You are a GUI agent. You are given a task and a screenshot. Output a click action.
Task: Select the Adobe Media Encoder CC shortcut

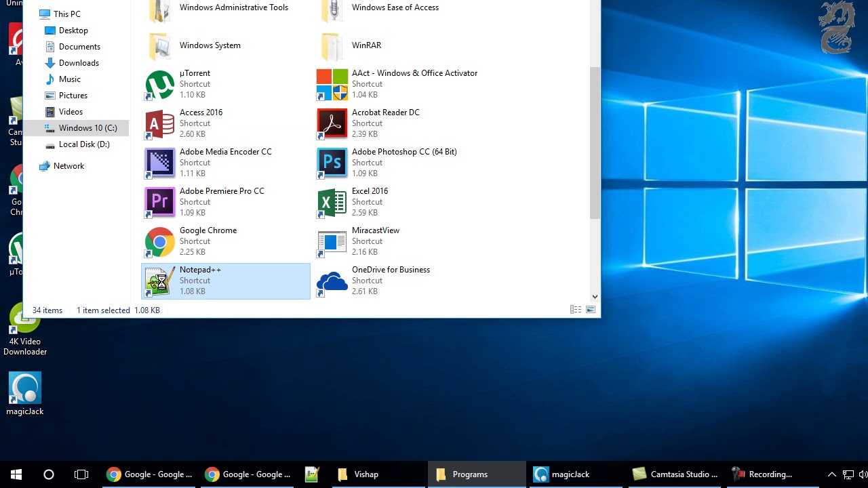[x=226, y=163]
